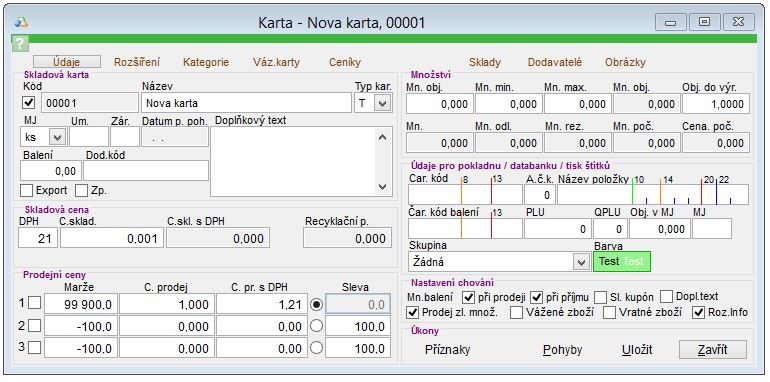Tick the checkbox for price row 3
Image resolution: width=770 pixels, height=382 pixels.
(x=34, y=348)
